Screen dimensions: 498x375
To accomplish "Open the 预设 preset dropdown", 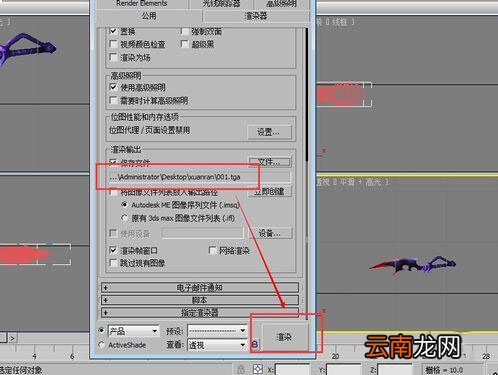I will point(217,331).
